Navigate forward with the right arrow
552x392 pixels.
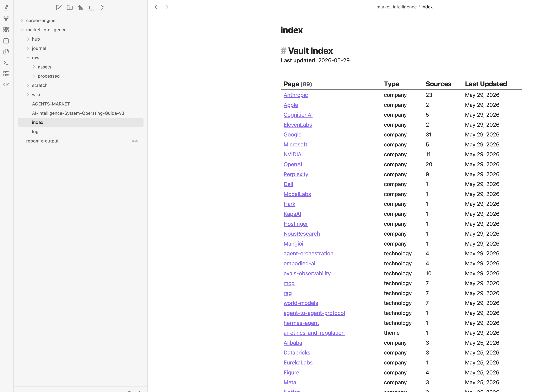pos(166,7)
